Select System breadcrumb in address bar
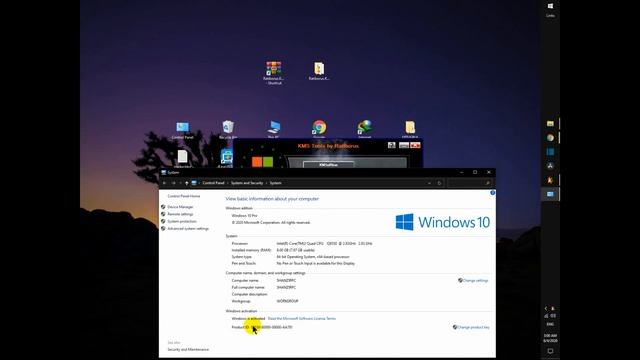The image size is (640, 360). 276,183
